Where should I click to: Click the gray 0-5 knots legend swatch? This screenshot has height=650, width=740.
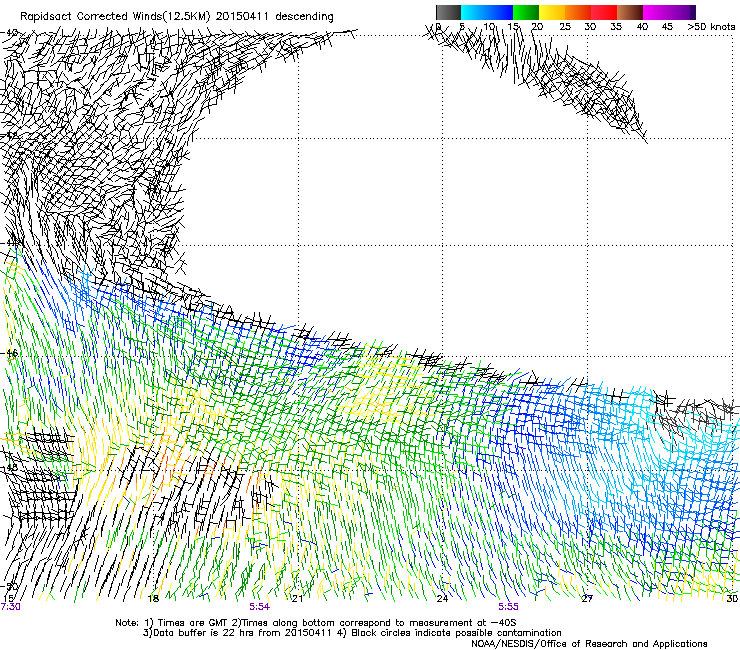click(x=448, y=12)
